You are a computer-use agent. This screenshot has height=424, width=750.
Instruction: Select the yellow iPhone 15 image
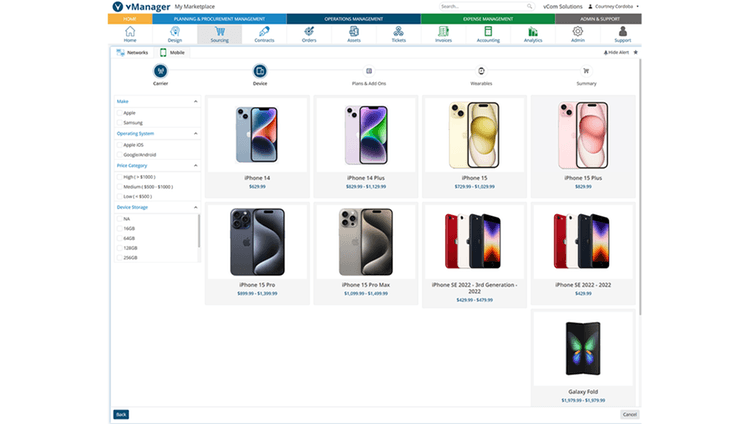pos(474,135)
